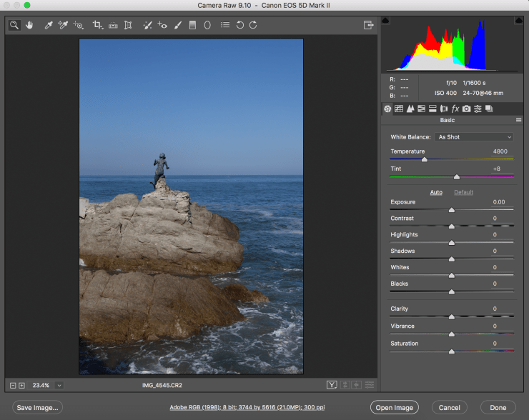The image size is (529, 420).
Task: Select the Adjustment Brush tool
Action: (177, 25)
